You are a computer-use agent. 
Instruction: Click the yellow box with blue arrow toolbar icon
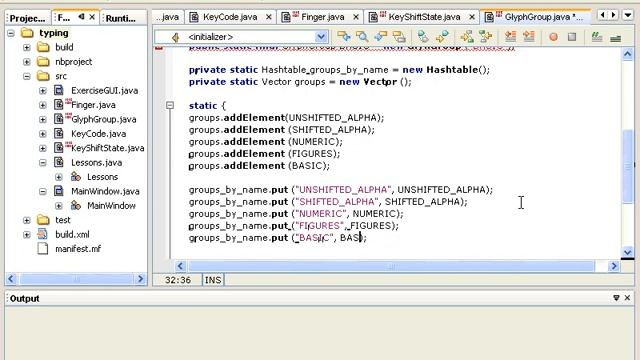point(344,37)
